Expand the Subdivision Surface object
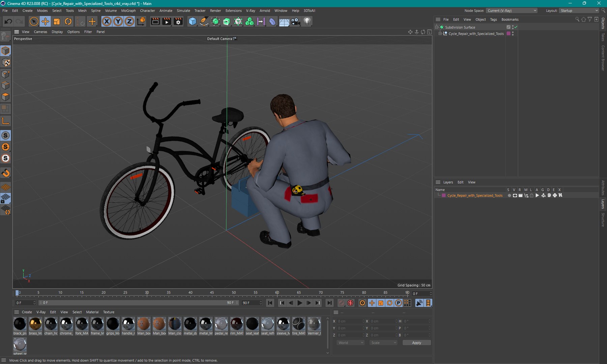 [x=437, y=27]
